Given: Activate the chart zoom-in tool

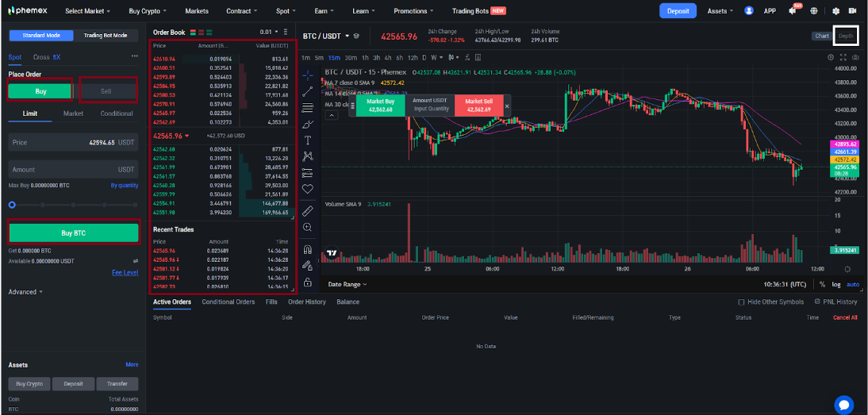Looking at the screenshot, I should coord(308,228).
